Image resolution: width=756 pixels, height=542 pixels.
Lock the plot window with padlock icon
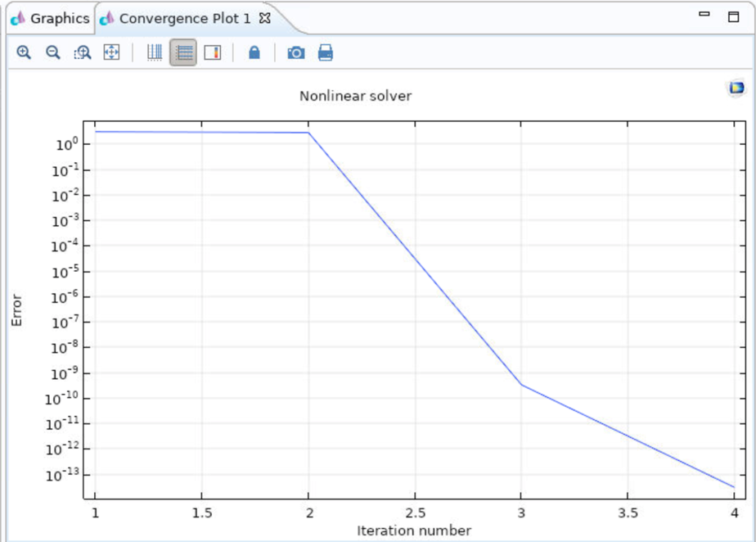pos(254,53)
